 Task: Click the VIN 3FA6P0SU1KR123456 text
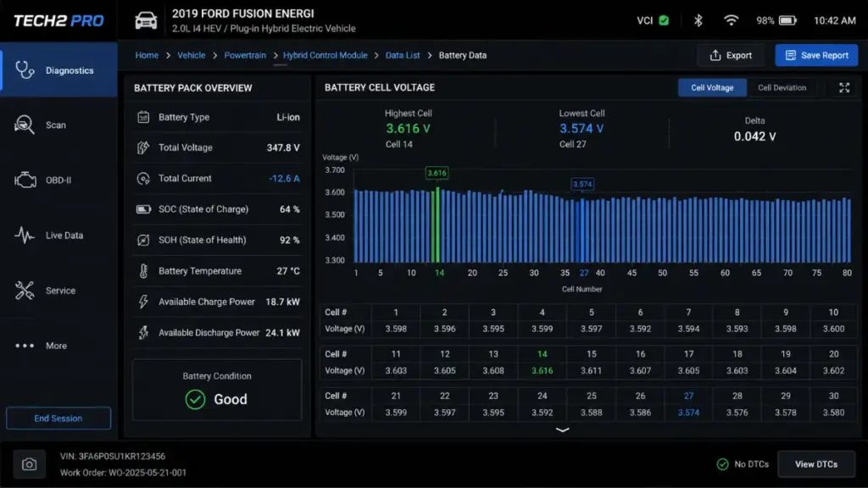[x=113, y=457]
